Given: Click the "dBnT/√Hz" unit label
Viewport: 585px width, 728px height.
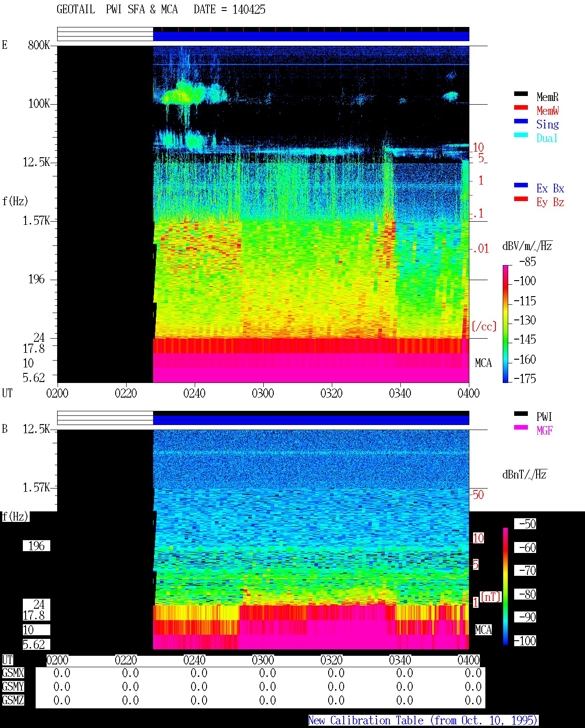Looking at the screenshot, I should click(x=525, y=474).
